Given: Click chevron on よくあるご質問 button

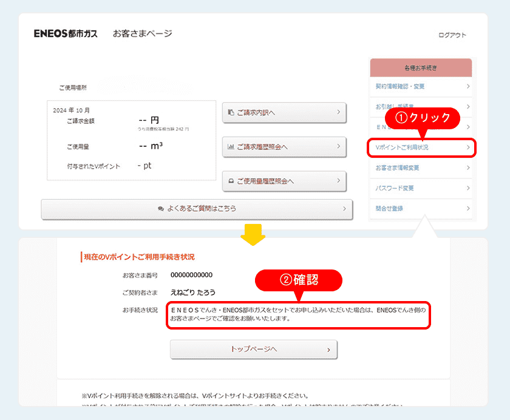Looking at the screenshot, I should [x=344, y=209].
